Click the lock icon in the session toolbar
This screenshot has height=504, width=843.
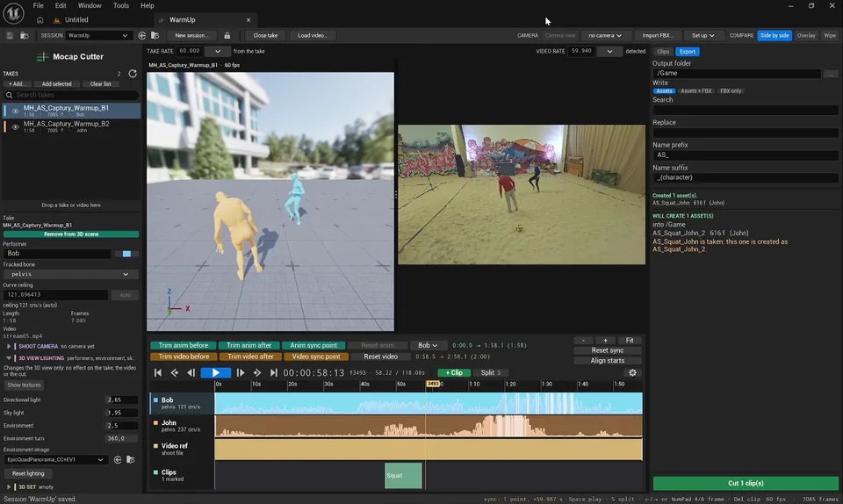[227, 35]
